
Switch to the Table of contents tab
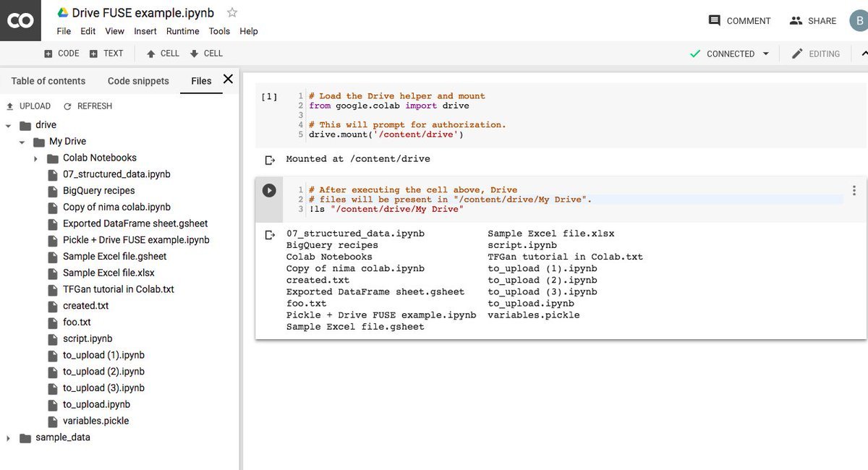[48, 81]
